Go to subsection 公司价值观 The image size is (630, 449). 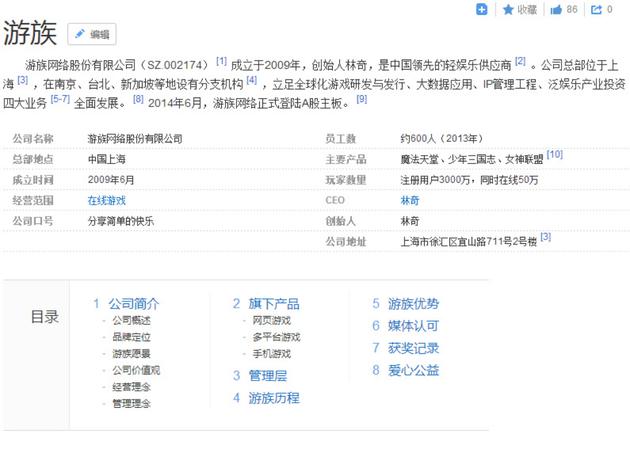tap(136, 370)
